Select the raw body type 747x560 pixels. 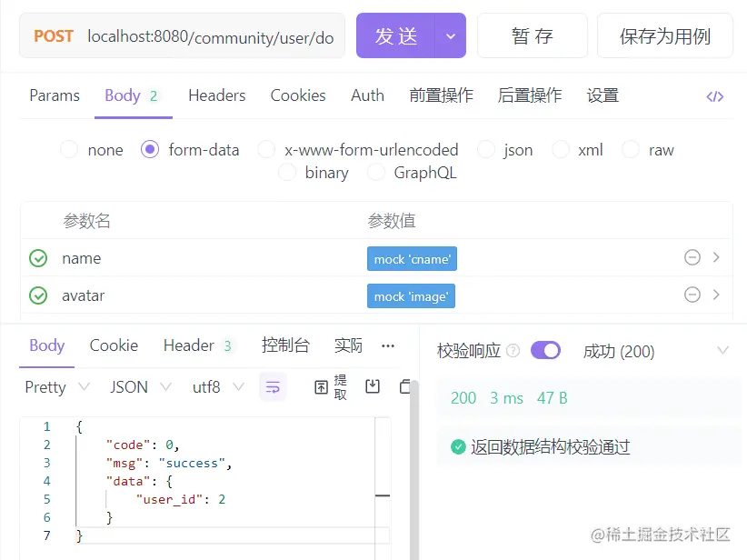pyautogui.click(x=631, y=150)
